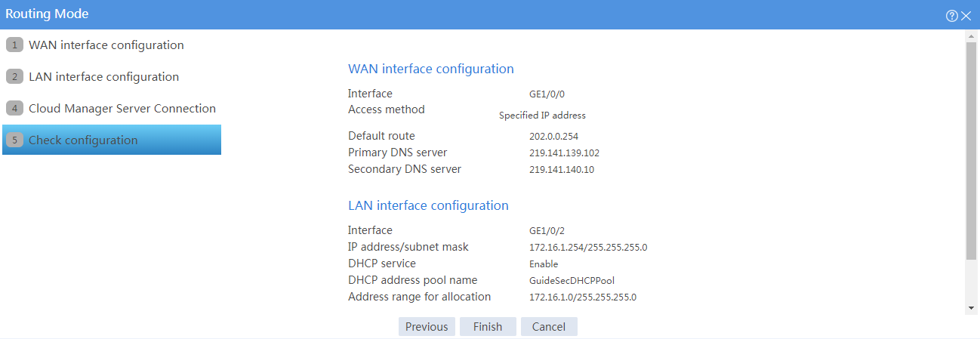
Task: Click the DHCP address pool name label
Action: (x=413, y=280)
